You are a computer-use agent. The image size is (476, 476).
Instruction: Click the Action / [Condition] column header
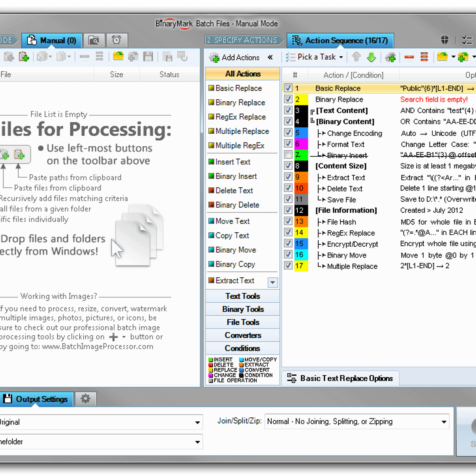point(353,75)
